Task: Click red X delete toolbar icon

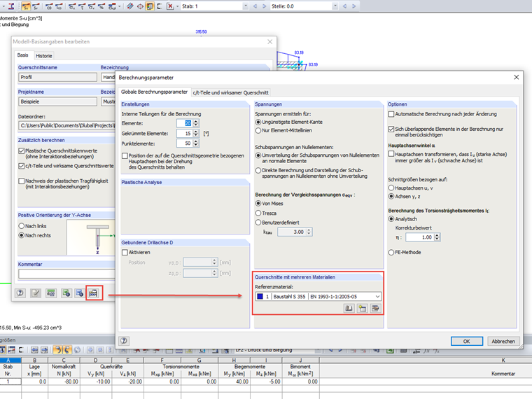Action: point(170,6)
